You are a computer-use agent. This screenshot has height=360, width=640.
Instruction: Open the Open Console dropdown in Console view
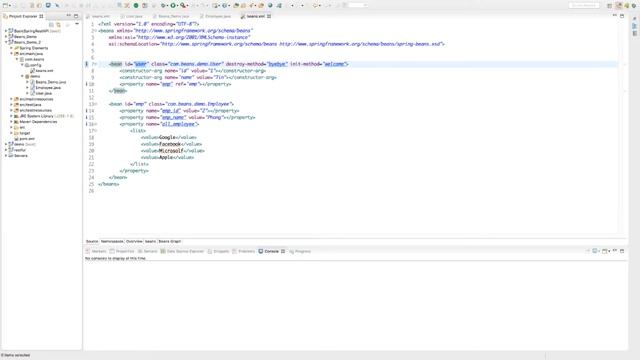609,251
